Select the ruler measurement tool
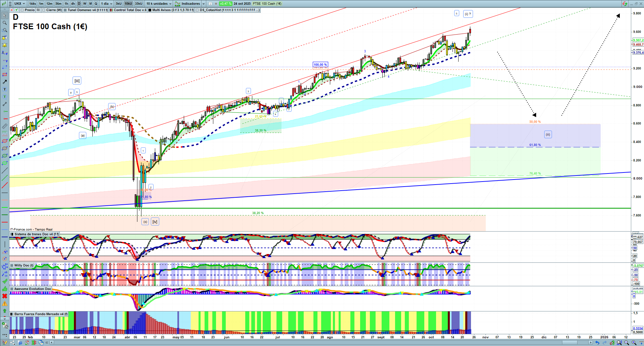 point(4,126)
